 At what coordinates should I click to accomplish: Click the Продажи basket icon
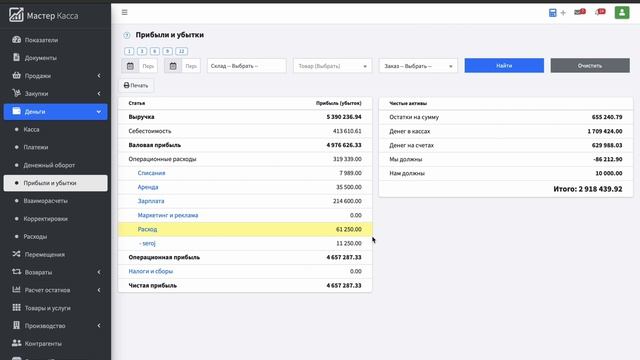pyautogui.click(x=16, y=75)
